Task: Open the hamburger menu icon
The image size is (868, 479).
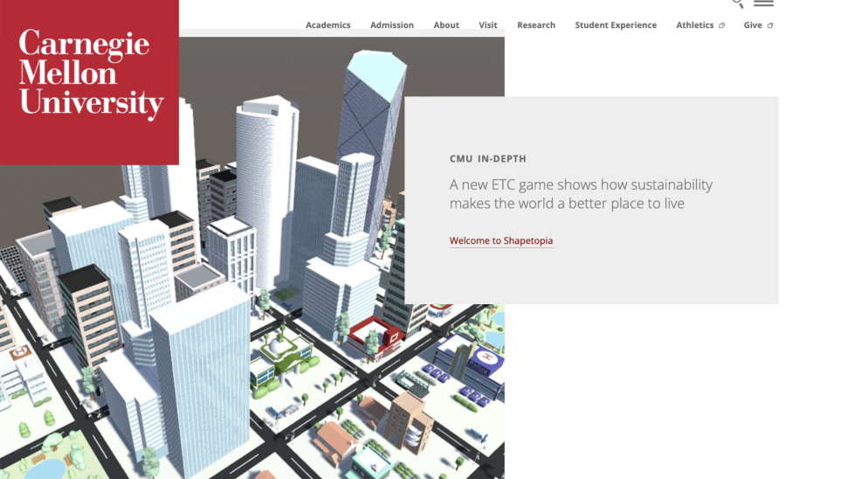Action: tap(763, 3)
